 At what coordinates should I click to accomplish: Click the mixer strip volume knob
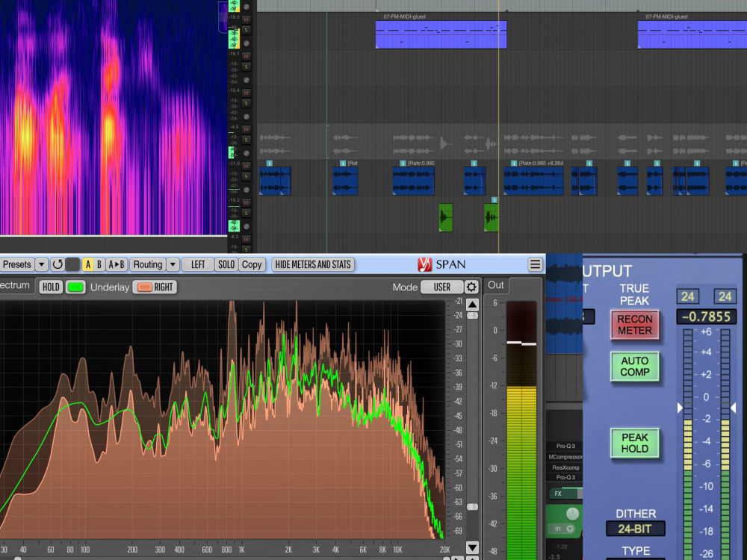click(572, 514)
